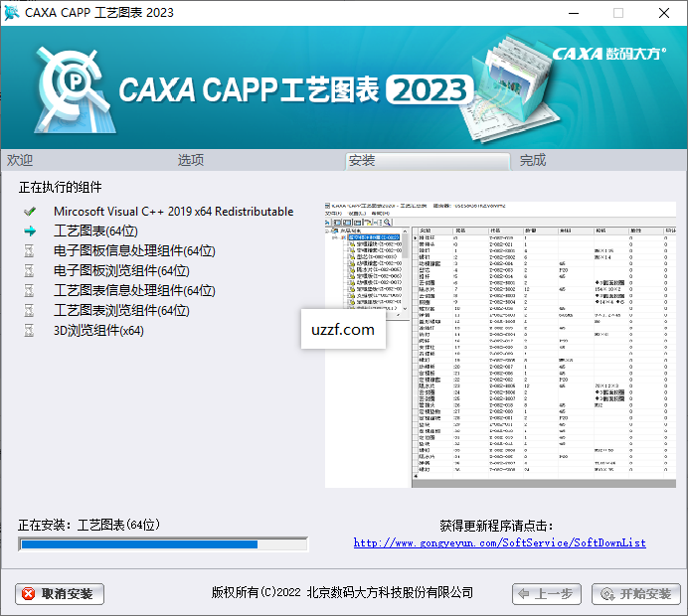Click the blue arrow beside 工艺图表(64位)
This screenshot has width=688, height=616.
29,231
